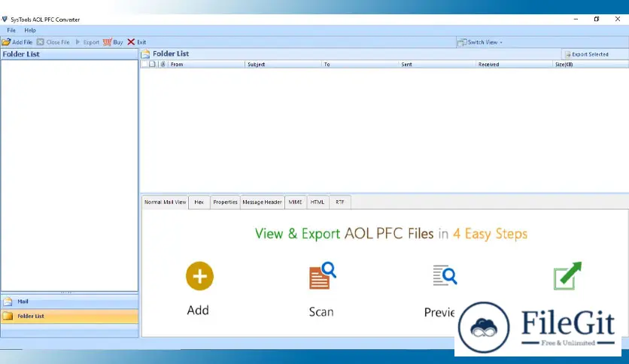The width and height of the screenshot is (629, 364).
Task: Open the File menu
Action: pyautogui.click(x=11, y=30)
